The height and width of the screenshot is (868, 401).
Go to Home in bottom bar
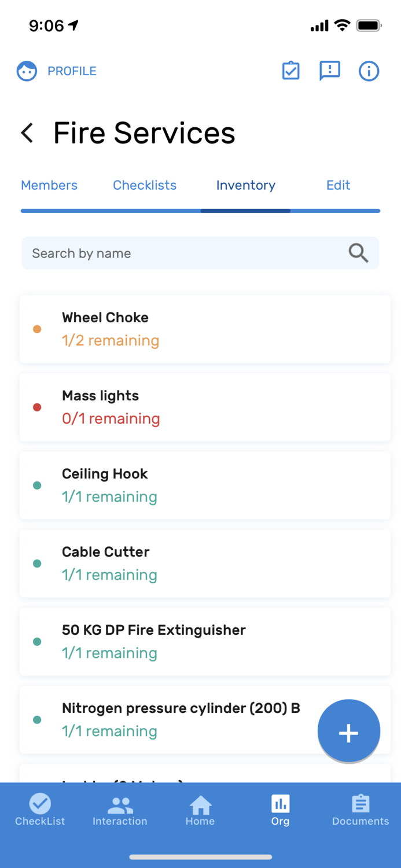point(200,810)
